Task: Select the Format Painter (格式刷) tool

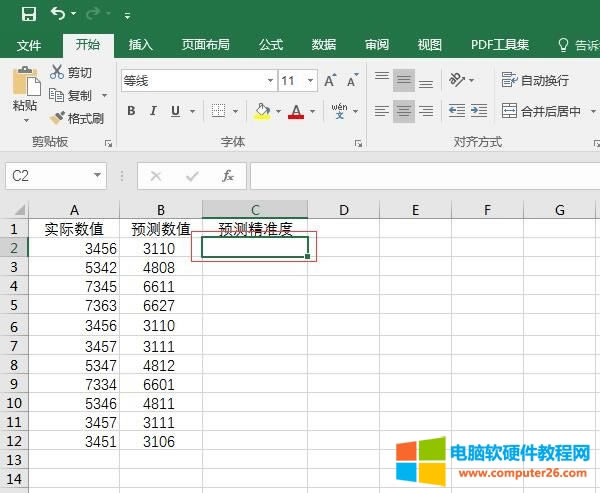Action: pyautogui.click(x=76, y=118)
